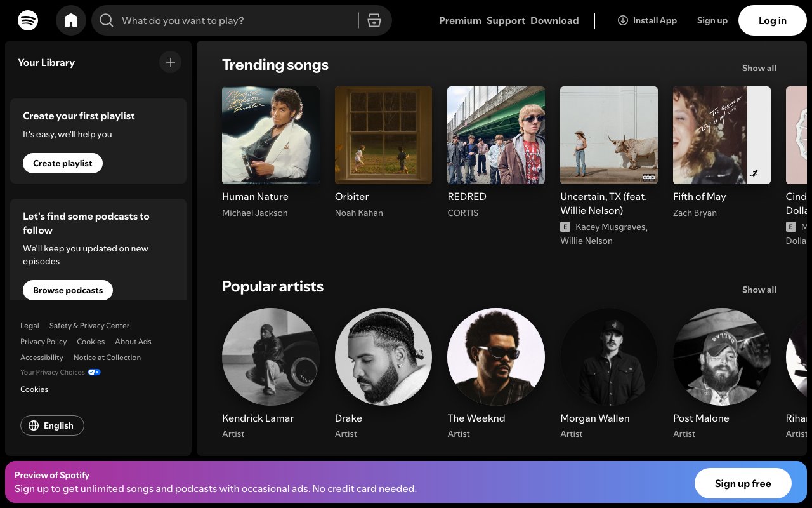Open the Support link
812x508 pixels.
(506, 20)
